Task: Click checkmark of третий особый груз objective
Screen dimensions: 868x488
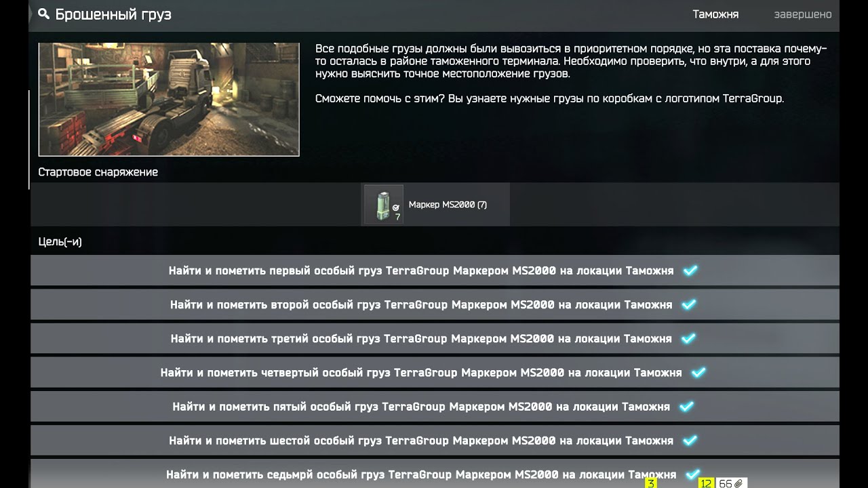Action: point(688,338)
